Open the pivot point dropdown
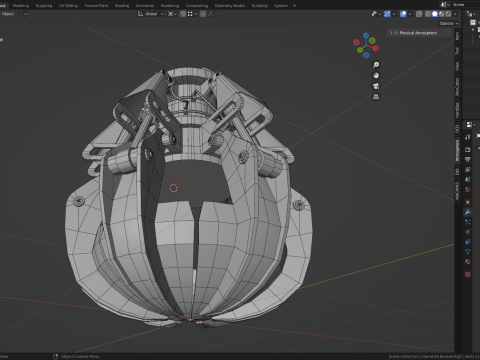The image size is (480, 360). [172, 14]
